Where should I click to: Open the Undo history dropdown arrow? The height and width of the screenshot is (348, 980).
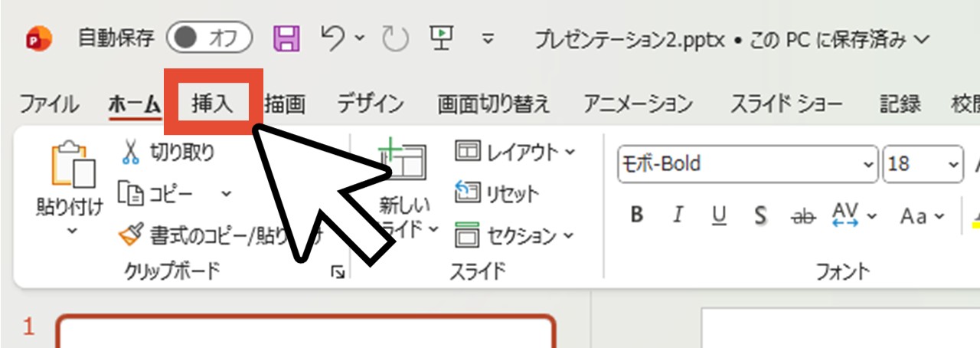pyautogui.click(x=359, y=39)
